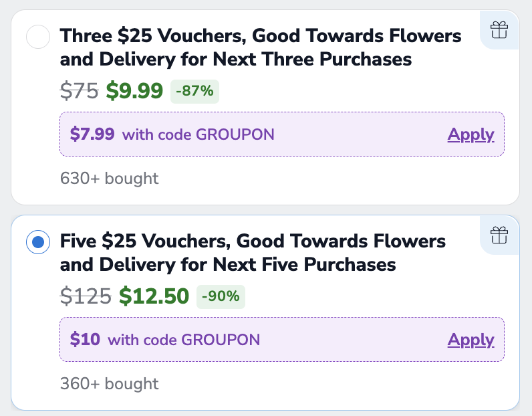Click the green $9.99 price

[x=135, y=91]
